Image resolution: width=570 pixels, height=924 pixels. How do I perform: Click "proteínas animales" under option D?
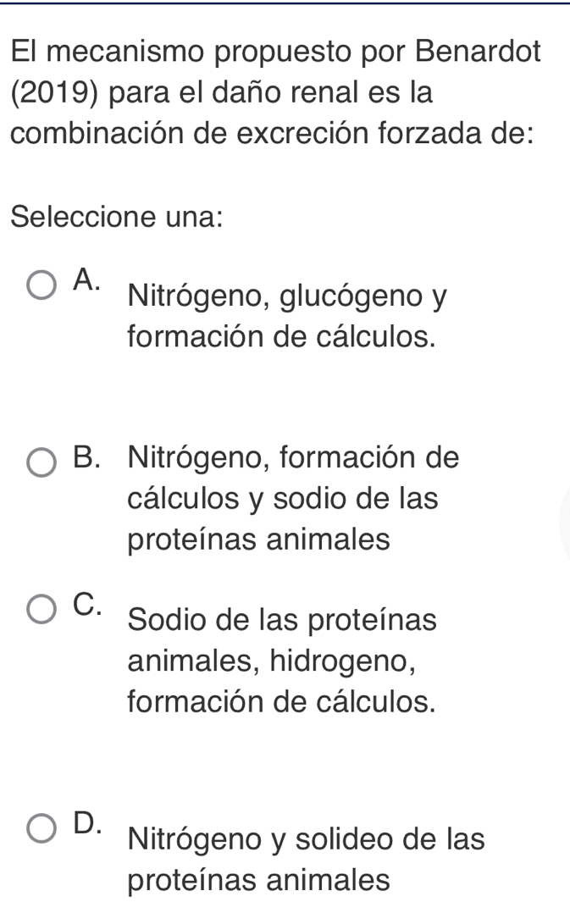(259, 880)
